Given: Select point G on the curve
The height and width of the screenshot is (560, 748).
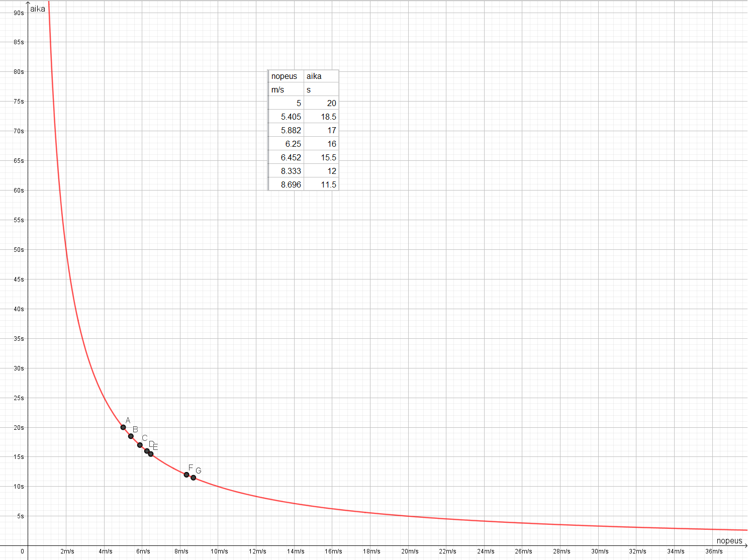Looking at the screenshot, I should [x=194, y=478].
